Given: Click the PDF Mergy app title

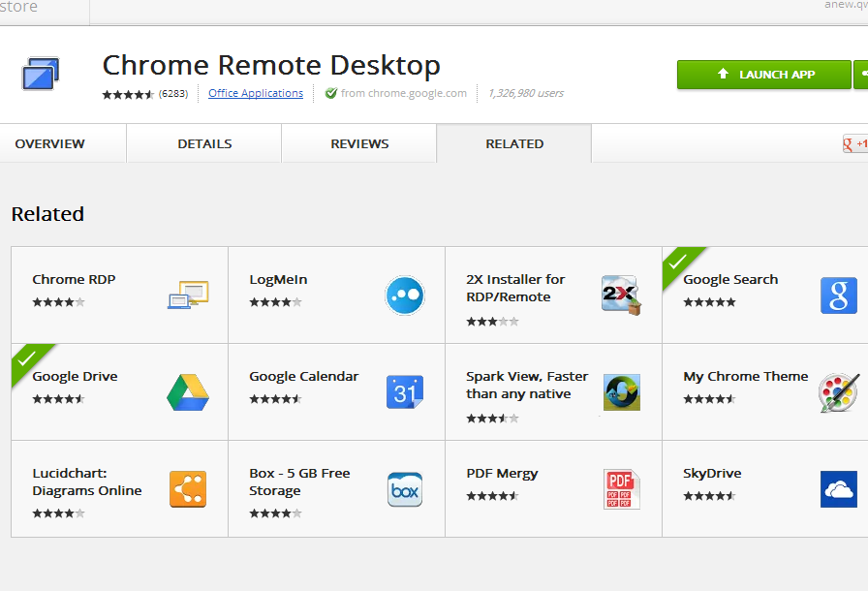Looking at the screenshot, I should [x=502, y=474].
